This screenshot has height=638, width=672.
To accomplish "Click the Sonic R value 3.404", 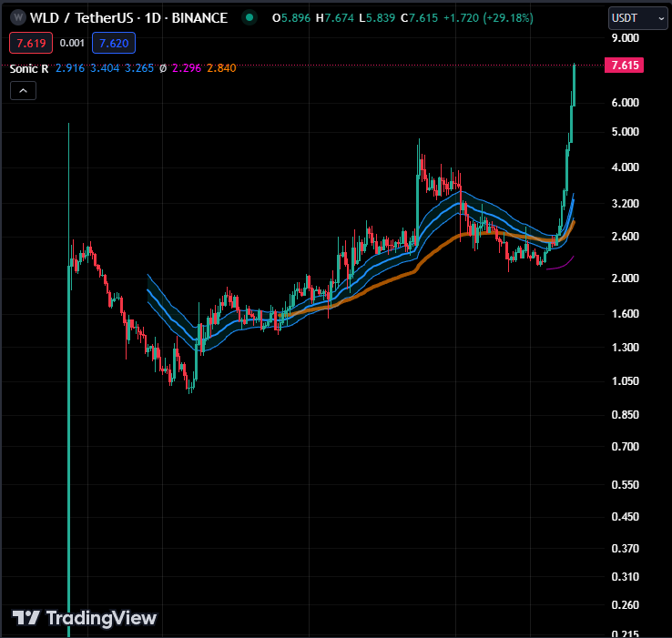I will 105,68.
